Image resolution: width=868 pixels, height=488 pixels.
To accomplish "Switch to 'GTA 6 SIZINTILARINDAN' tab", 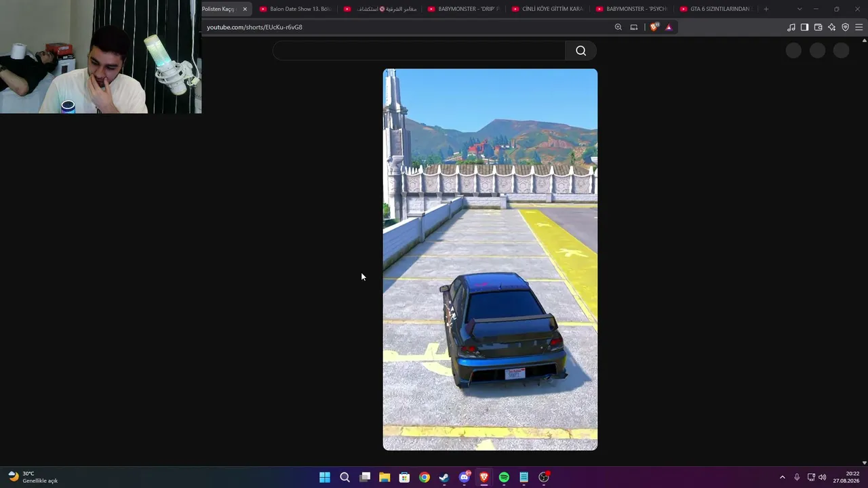I will coord(716,9).
